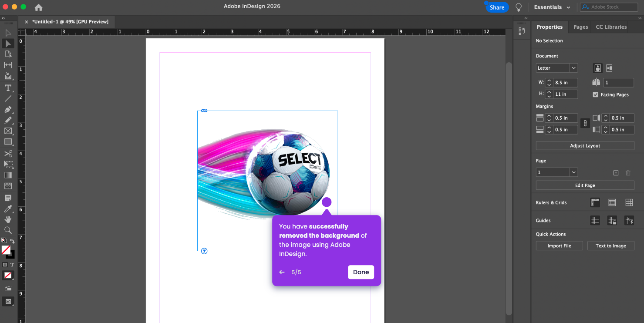Click the height H stepper arrows
Image resolution: width=644 pixels, height=323 pixels.
[549, 94]
